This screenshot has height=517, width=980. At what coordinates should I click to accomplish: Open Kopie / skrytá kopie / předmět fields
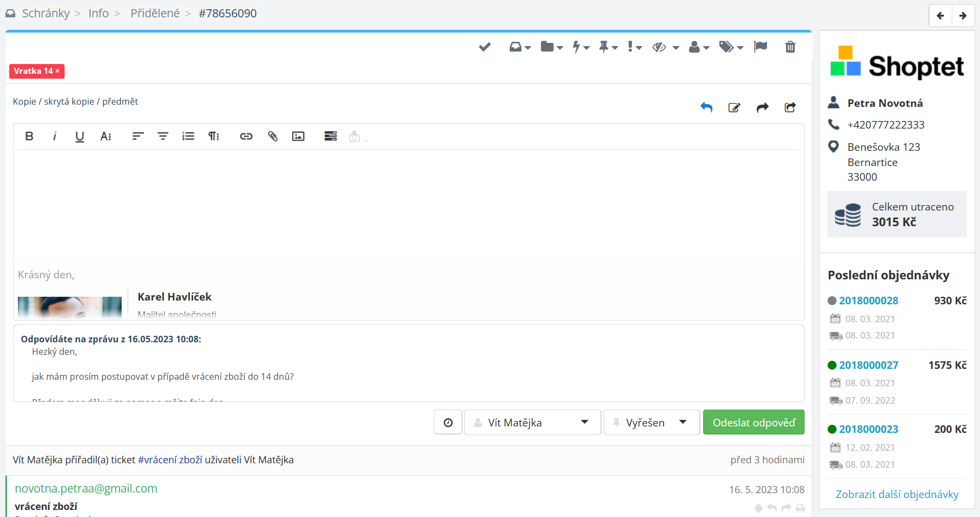[x=75, y=101]
